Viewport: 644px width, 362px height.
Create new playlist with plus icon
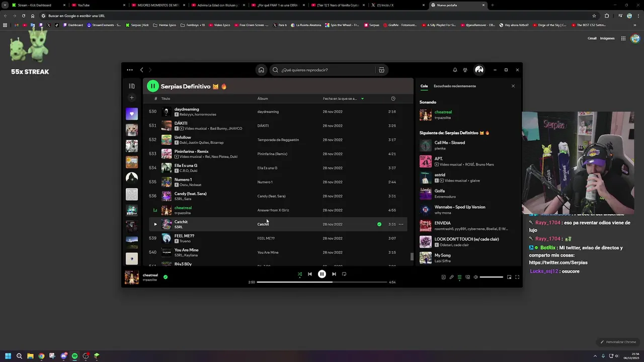point(132,98)
